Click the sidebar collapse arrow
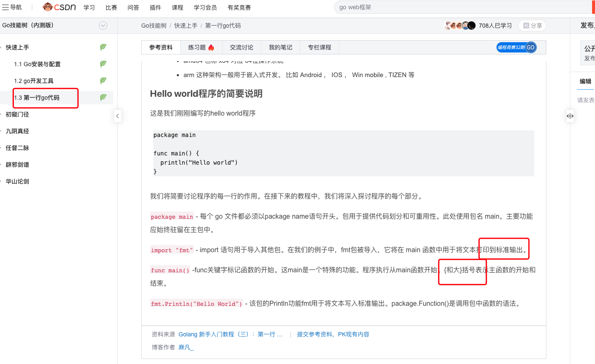595x364 pixels. [x=118, y=116]
